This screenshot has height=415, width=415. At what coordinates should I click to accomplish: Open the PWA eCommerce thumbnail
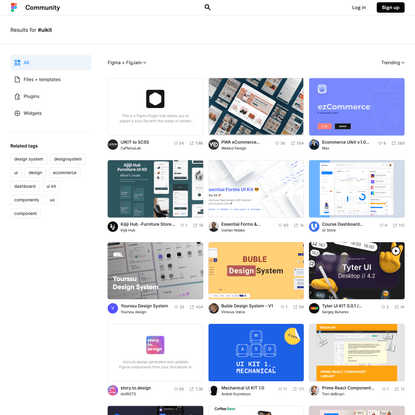point(256,107)
